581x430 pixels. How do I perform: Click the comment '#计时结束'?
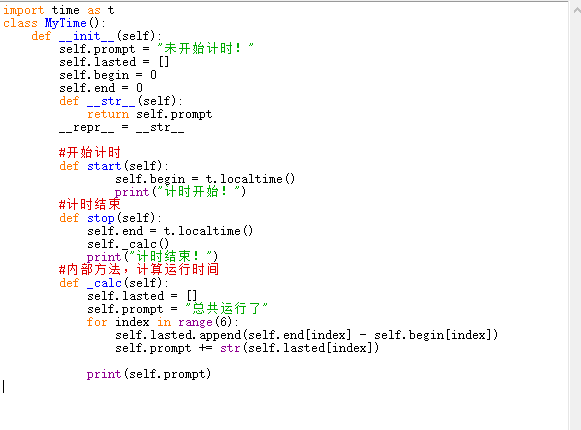[90, 204]
